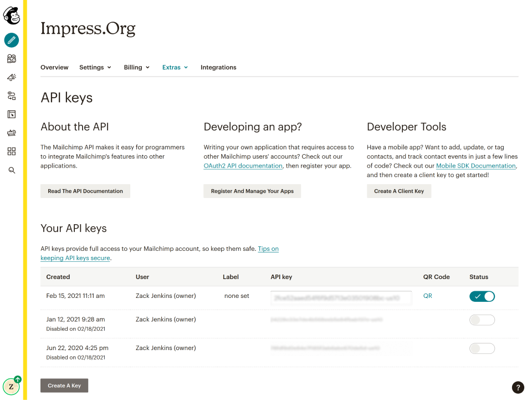Open the Create pencil icon
Viewport: 532px width, 400px height.
pyautogui.click(x=12, y=40)
